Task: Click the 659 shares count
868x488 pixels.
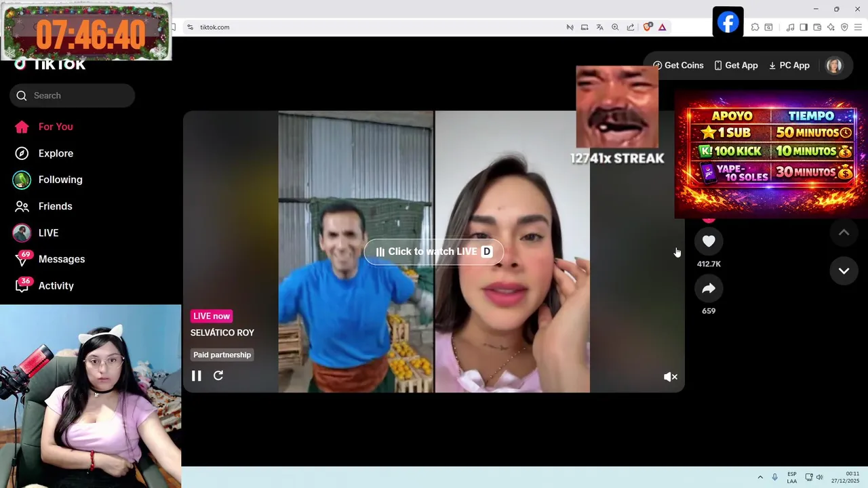Action: tap(709, 311)
